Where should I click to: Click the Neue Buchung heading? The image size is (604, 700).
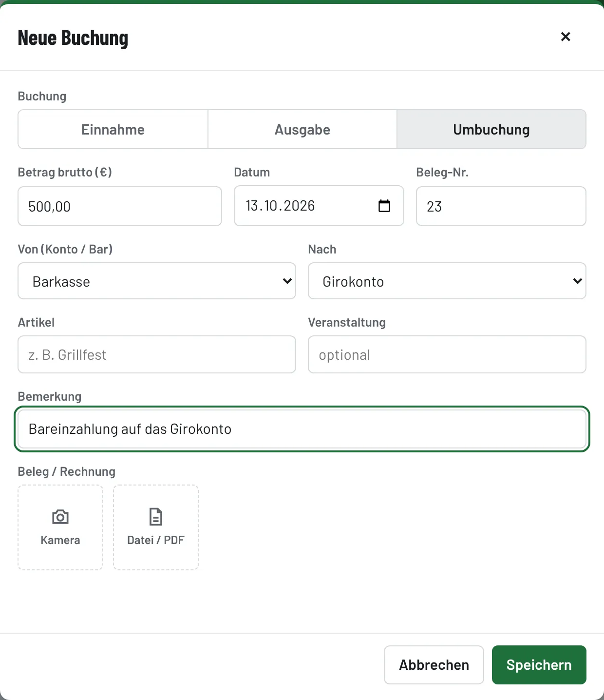coord(73,38)
